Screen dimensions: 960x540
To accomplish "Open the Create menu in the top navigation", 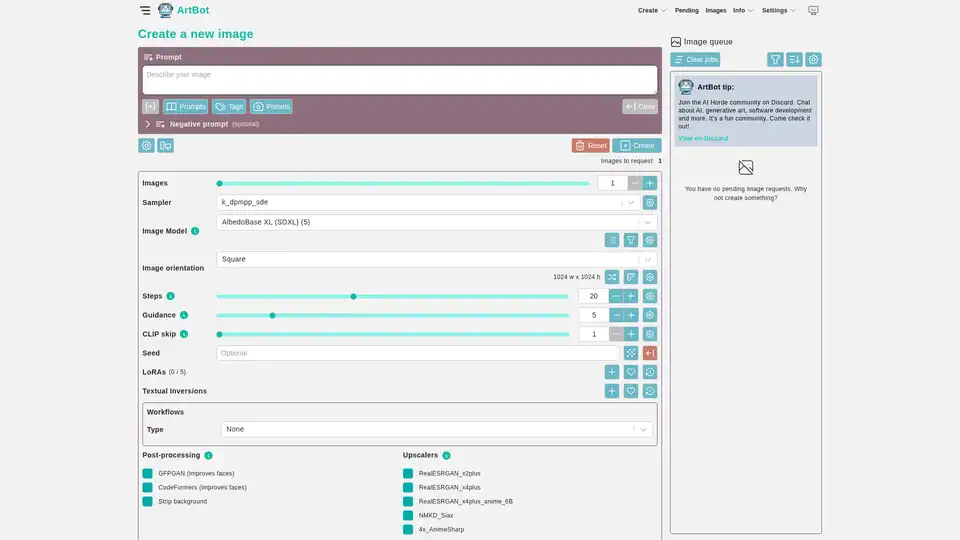I will click(x=651, y=10).
